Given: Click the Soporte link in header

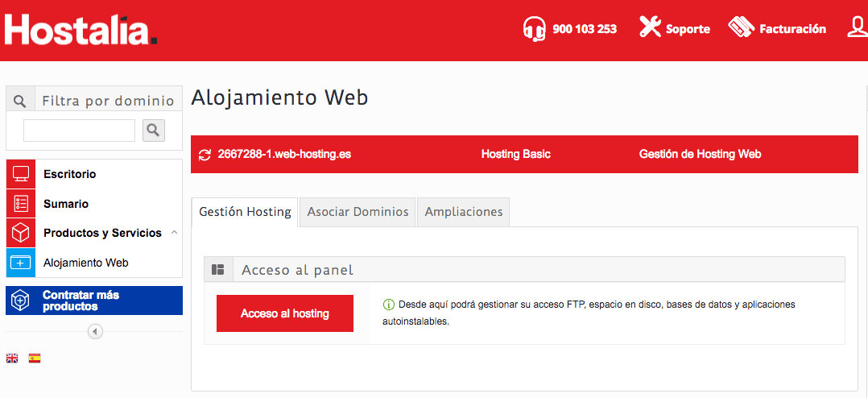Looking at the screenshot, I should point(688,29).
